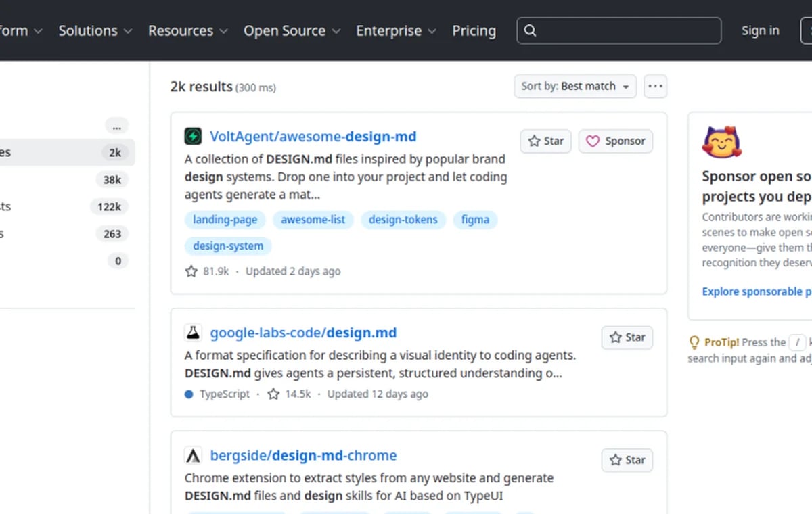
Task: Select the landing-page topic tag
Action: 225,220
